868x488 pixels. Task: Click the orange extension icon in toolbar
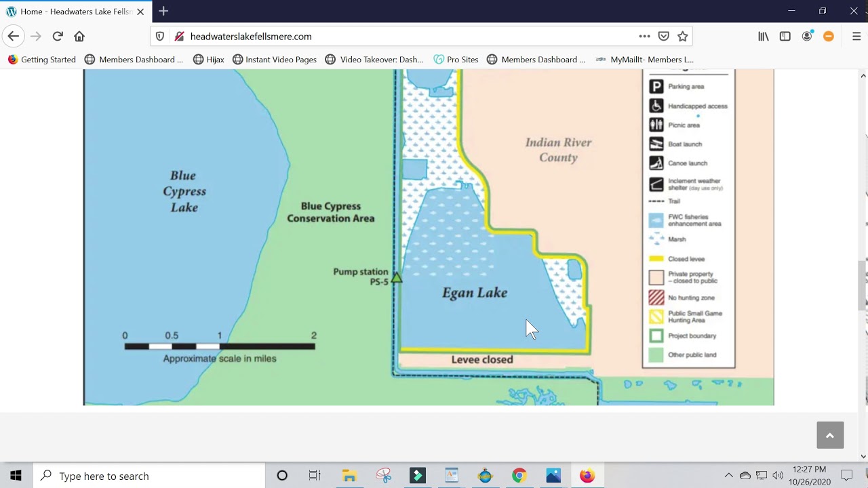[x=829, y=37]
